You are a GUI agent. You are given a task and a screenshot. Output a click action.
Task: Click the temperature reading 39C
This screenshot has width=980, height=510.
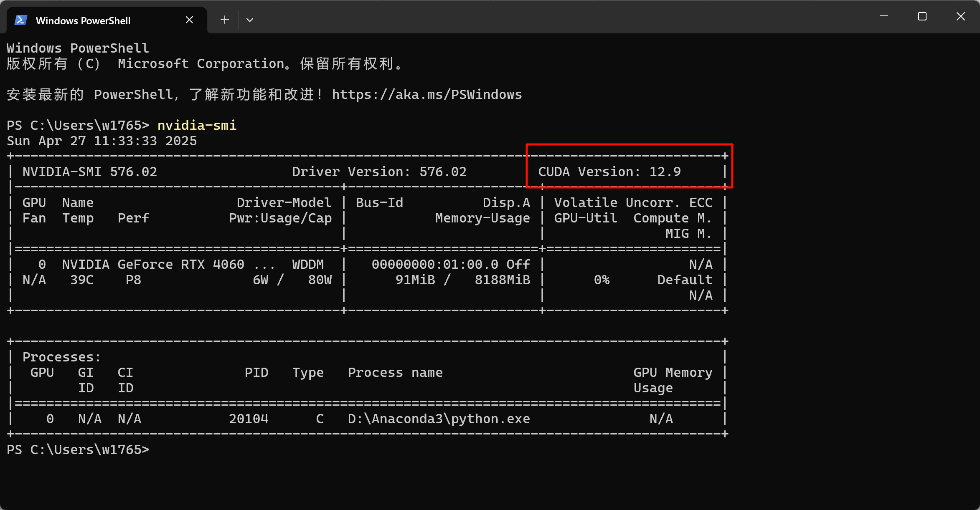[82, 280]
